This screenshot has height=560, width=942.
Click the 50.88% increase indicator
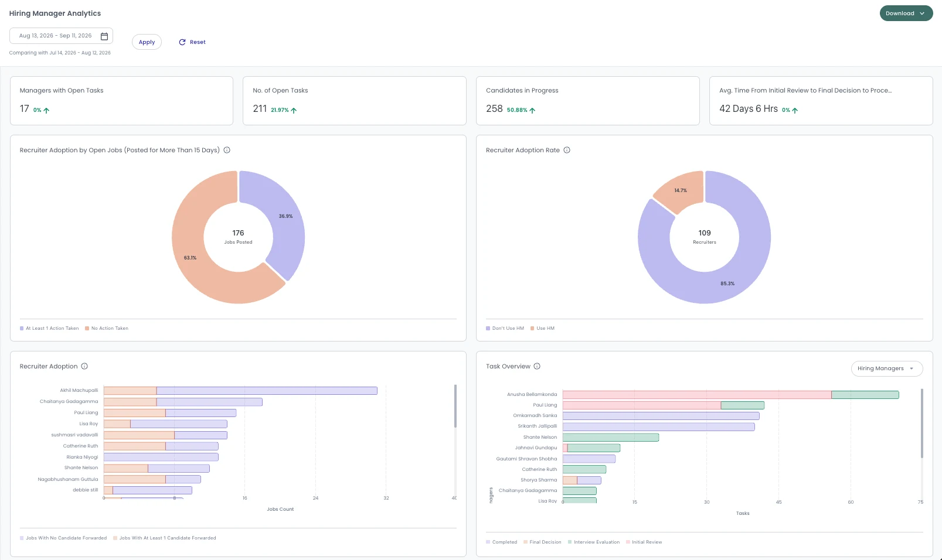pyautogui.click(x=521, y=110)
